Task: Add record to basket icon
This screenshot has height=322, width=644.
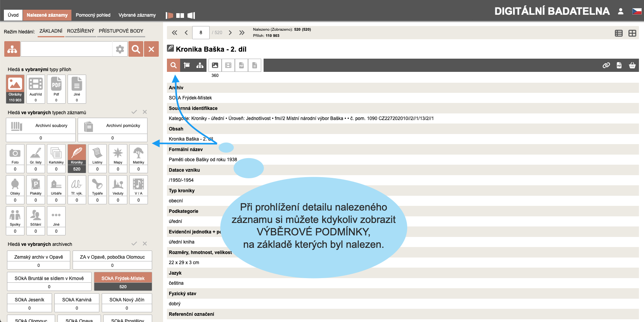Action: (x=632, y=65)
